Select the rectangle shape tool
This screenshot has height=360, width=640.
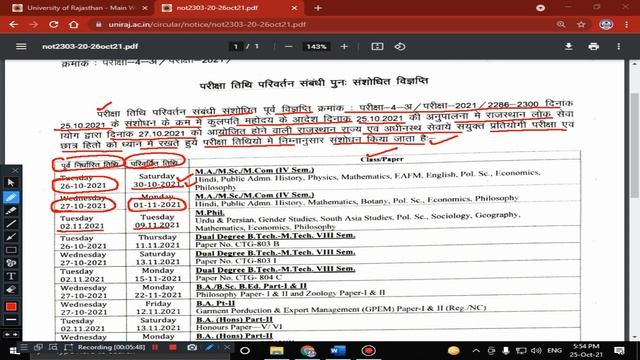[x=11, y=250]
